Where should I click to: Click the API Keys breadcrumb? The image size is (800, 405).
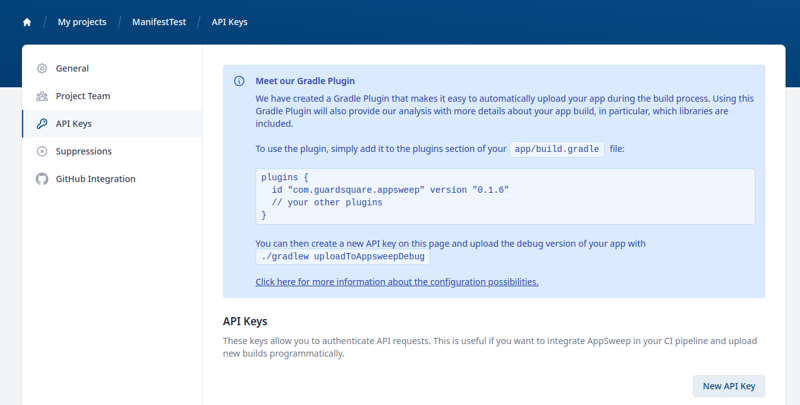coord(230,22)
